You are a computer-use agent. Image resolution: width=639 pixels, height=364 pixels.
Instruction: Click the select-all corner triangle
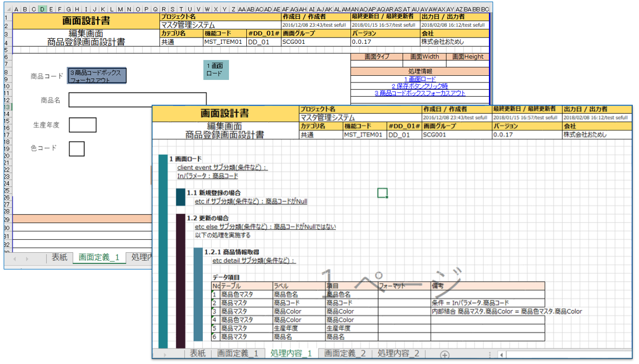pos(8,9)
